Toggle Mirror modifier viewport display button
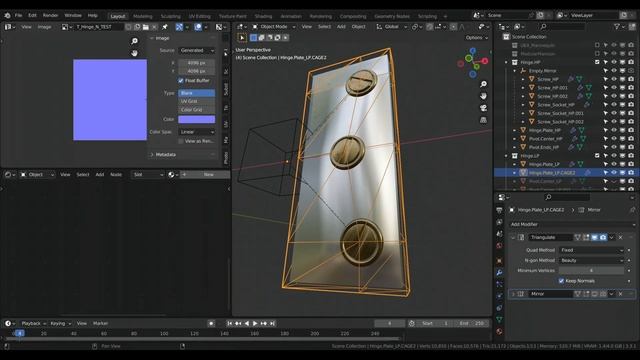 (x=594, y=294)
